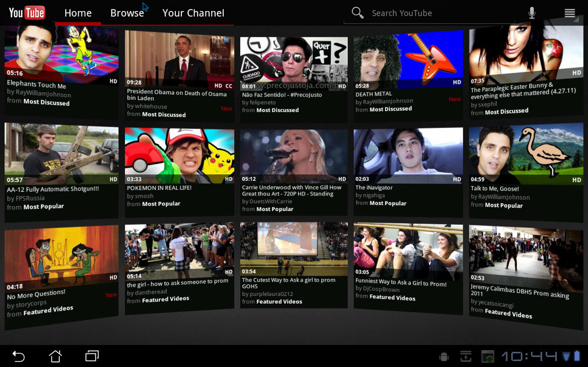The image size is (588, 367).
Task: Tap the Android debug notification icon
Action: tap(444, 356)
